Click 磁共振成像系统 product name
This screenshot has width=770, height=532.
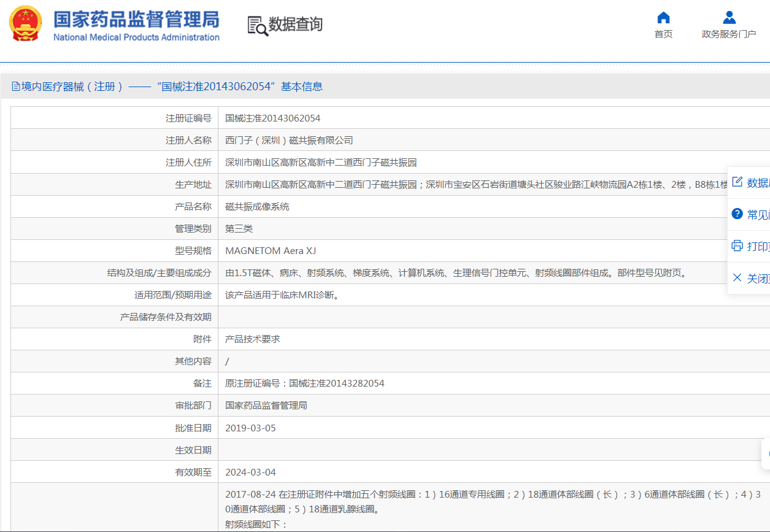tap(257, 207)
